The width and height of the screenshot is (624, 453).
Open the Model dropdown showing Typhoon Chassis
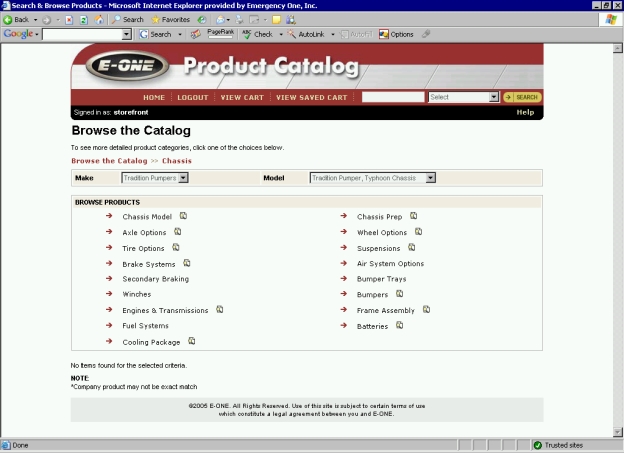373,178
